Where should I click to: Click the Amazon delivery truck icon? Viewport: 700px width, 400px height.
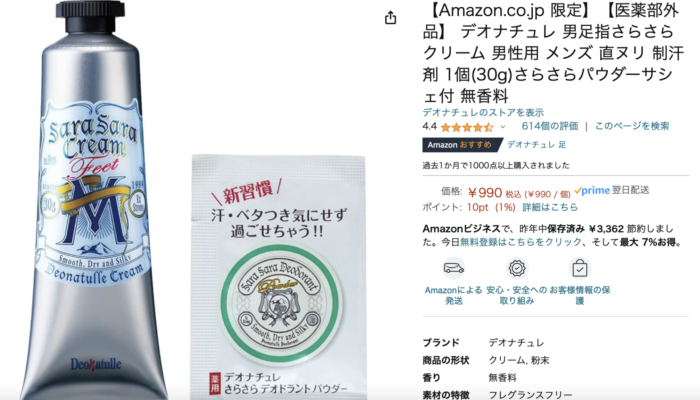454,268
